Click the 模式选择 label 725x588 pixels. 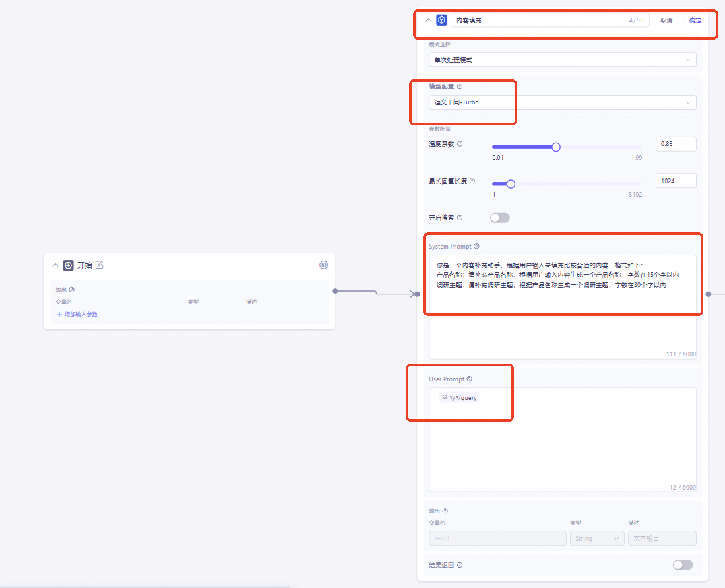pos(440,45)
